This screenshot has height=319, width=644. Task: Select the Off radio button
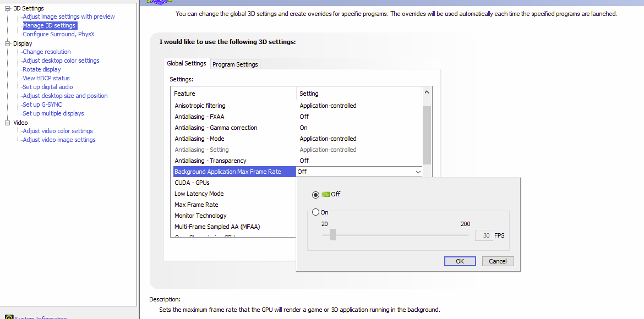pyautogui.click(x=316, y=195)
